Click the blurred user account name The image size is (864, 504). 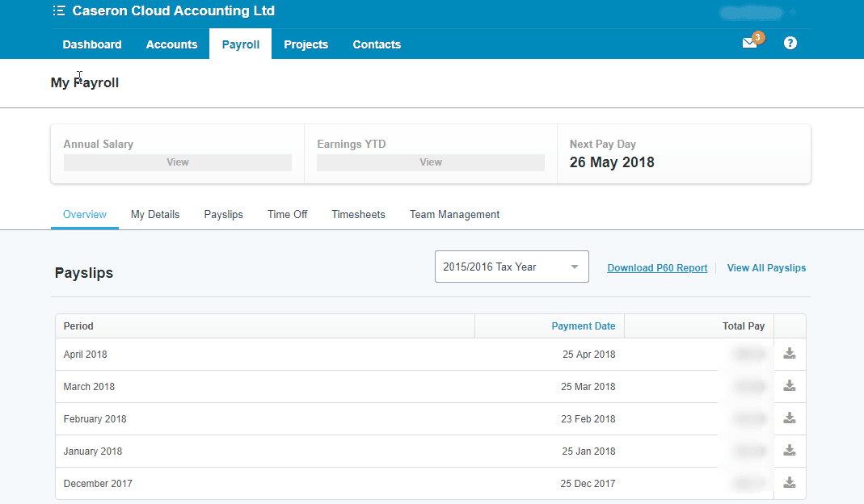point(751,12)
